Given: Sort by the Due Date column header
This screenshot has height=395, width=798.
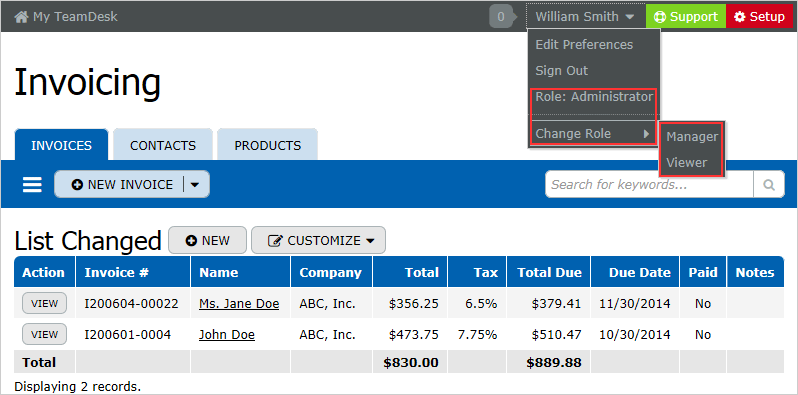Looking at the screenshot, I should pyautogui.click(x=635, y=272).
